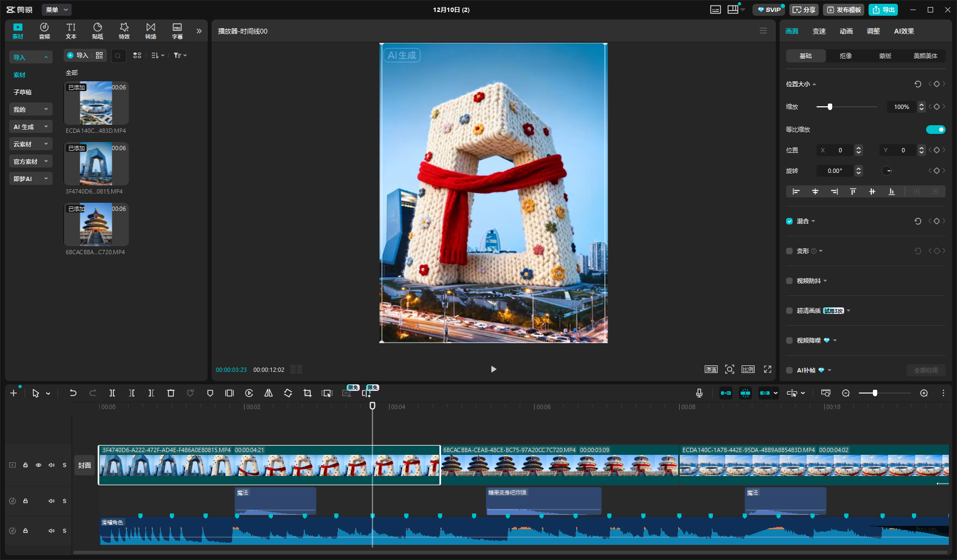Viewport: 957px width, 560px height.
Task: Expand the AI 生成 sidebar section
Action: (x=31, y=127)
